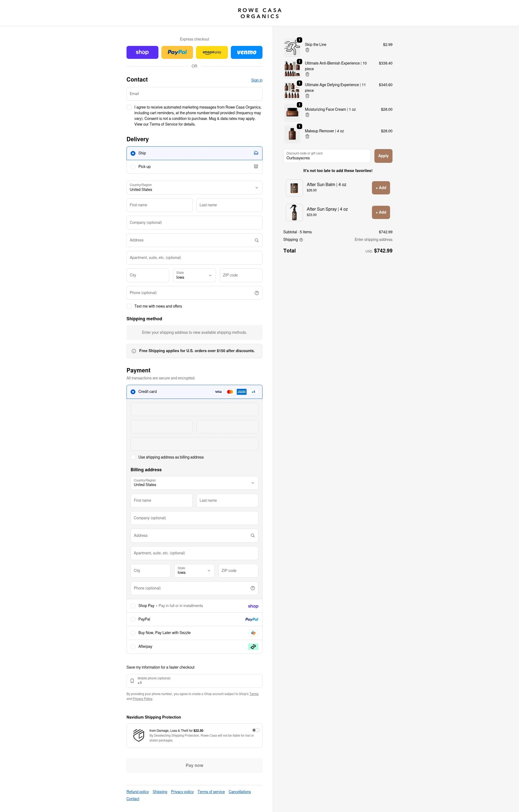Check the marketing messages consent checkbox
Viewport: 519px width, 812px height.
click(x=129, y=107)
